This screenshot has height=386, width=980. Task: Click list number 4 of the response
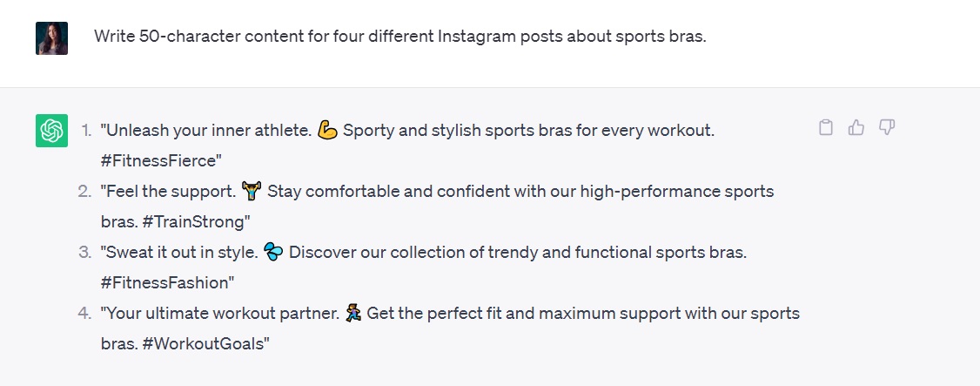(84, 314)
